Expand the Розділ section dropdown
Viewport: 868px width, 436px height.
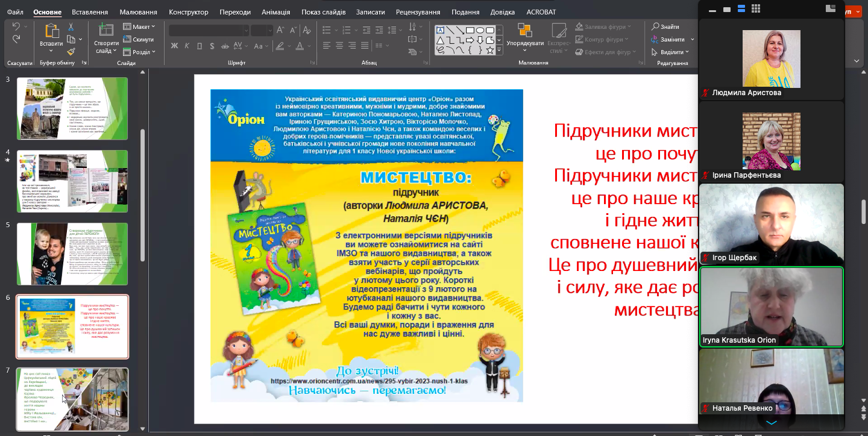click(x=139, y=52)
